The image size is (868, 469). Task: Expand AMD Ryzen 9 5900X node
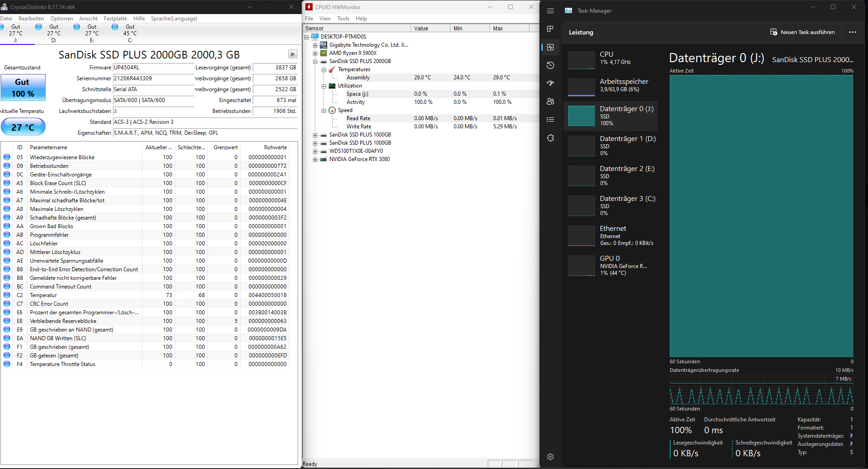click(315, 53)
